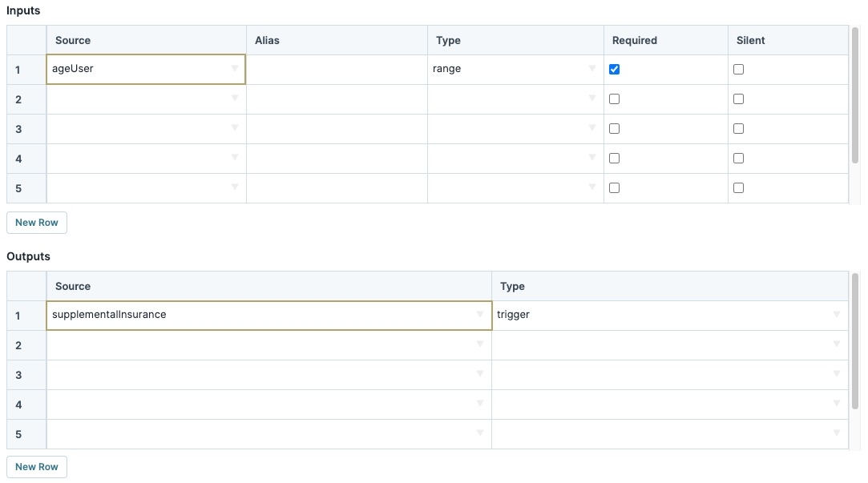The width and height of the screenshot is (868, 483).
Task: Select supplementalInsurance source cell text
Action: 109,314
